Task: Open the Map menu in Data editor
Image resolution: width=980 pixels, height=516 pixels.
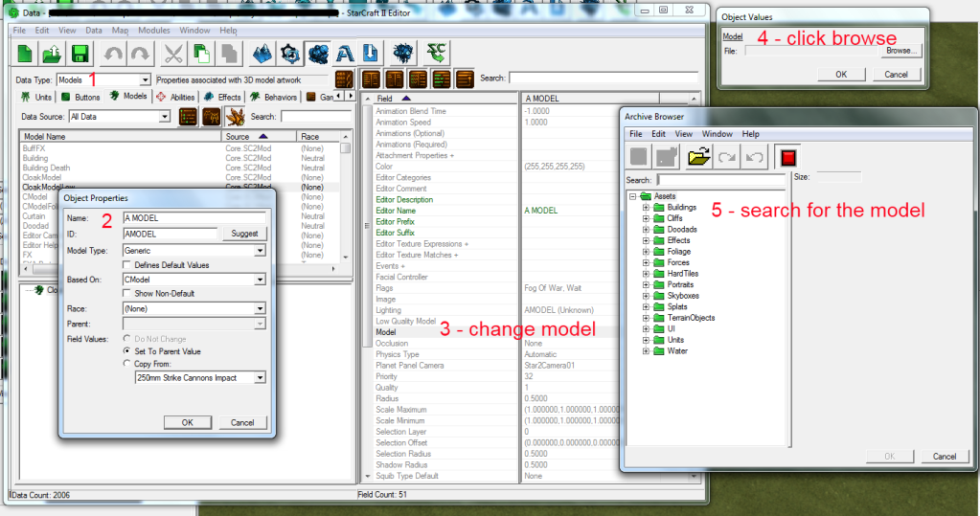Action: tap(120, 30)
